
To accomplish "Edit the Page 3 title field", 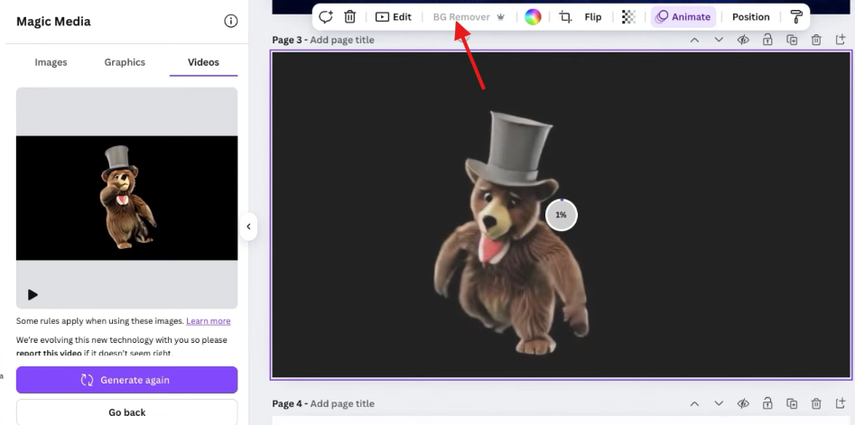I will click(342, 40).
